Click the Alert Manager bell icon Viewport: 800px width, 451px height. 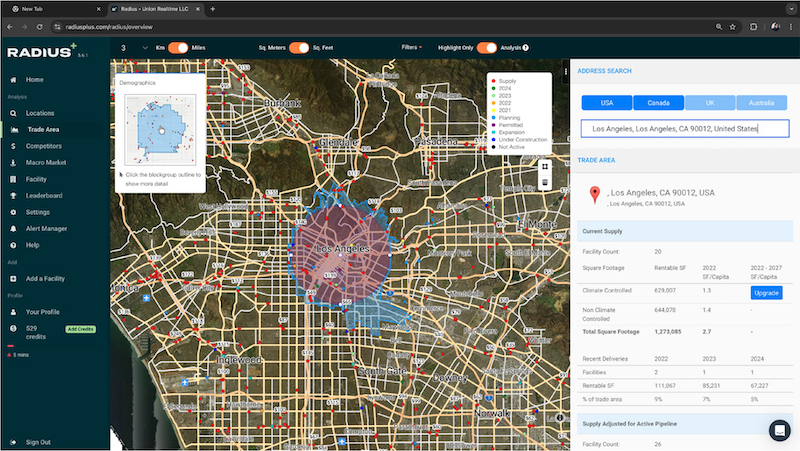point(13,229)
